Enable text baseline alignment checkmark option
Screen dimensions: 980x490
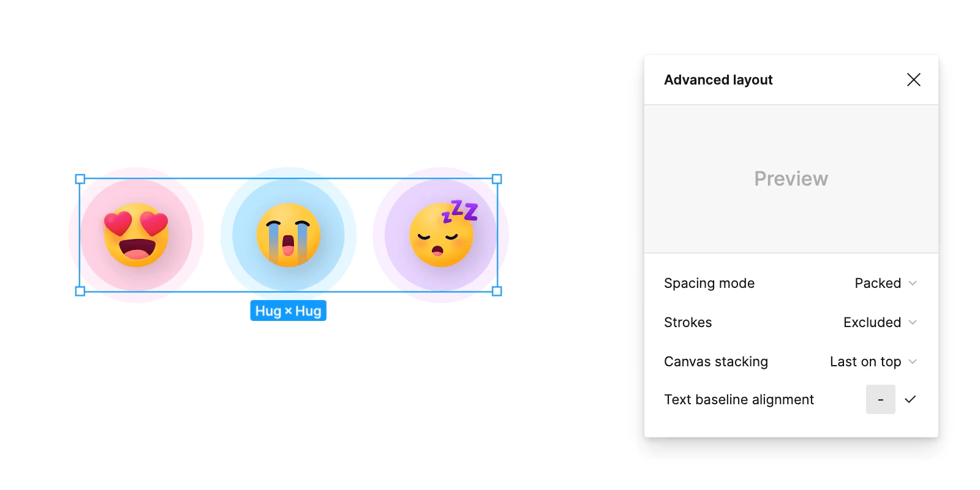coord(910,399)
